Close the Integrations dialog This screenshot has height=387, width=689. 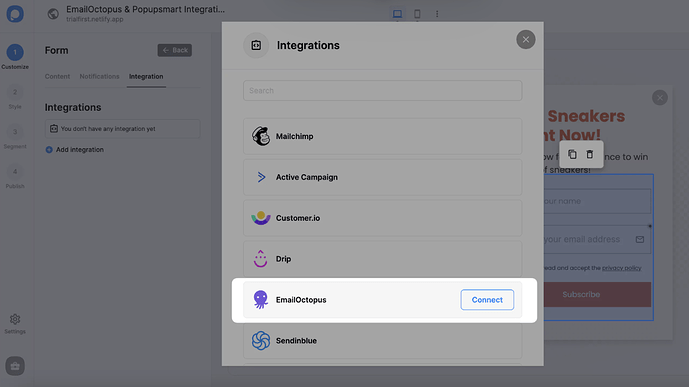pos(526,40)
